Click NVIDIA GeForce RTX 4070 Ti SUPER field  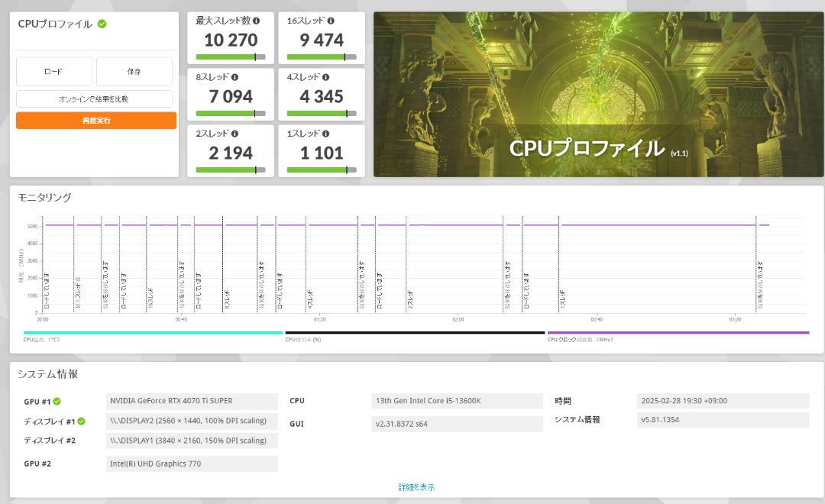coord(192,402)
